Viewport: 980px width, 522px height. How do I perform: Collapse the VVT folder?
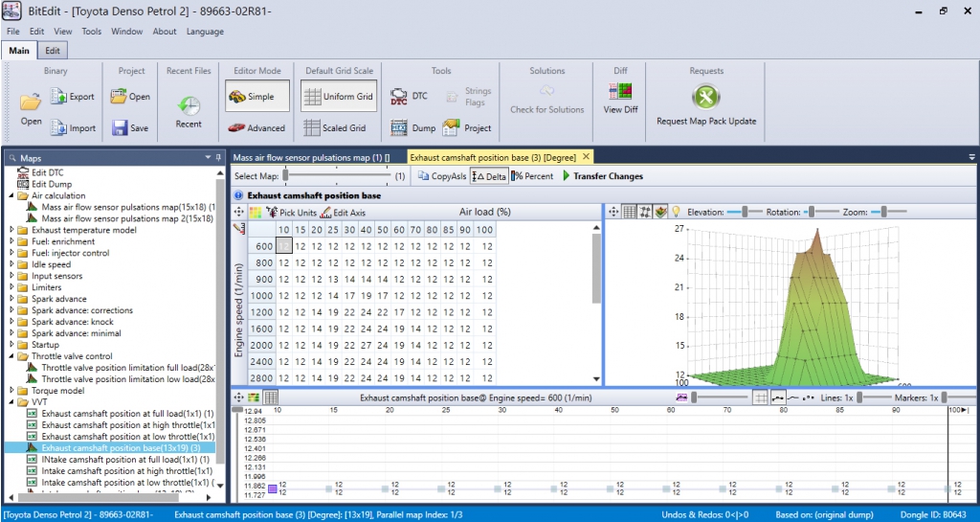[11, 402]
